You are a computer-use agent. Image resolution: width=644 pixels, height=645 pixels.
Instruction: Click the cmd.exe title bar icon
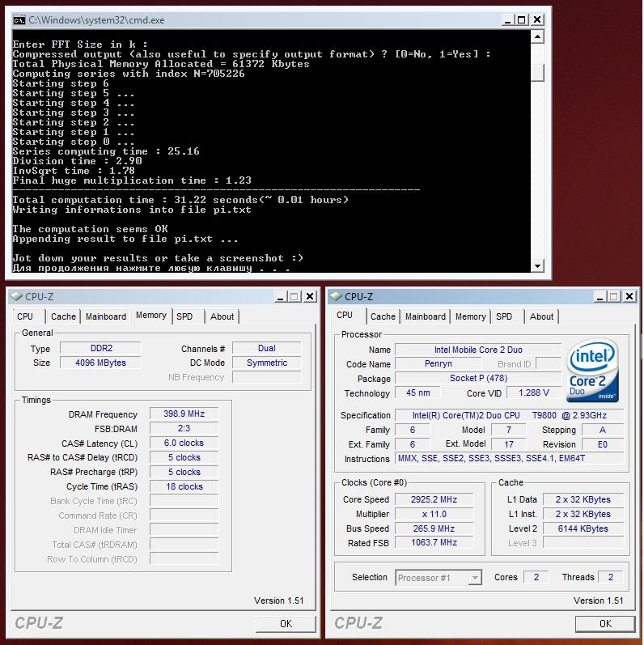[x=19, y=19]
